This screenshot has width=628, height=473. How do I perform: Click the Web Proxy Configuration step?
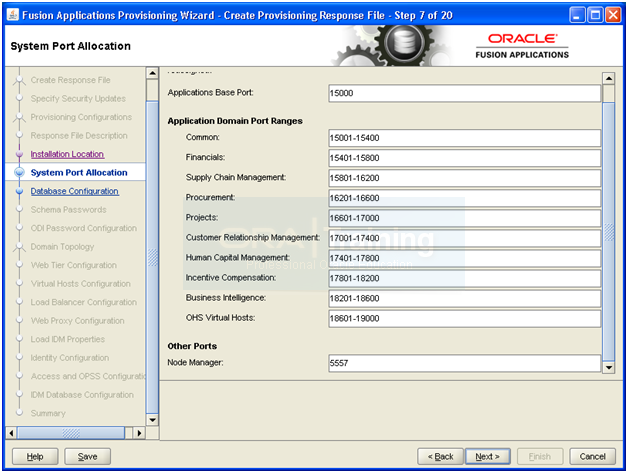[x=78, y=320]
